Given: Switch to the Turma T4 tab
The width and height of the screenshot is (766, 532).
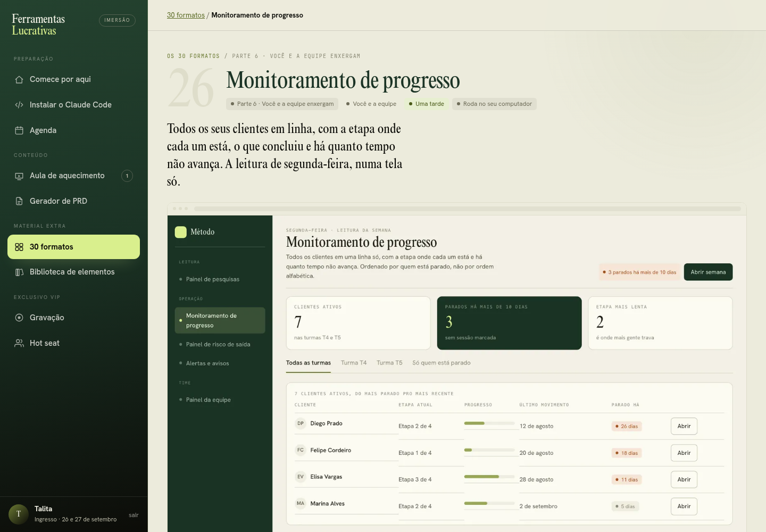Looking at the screenshot, I should pos(354,363).
